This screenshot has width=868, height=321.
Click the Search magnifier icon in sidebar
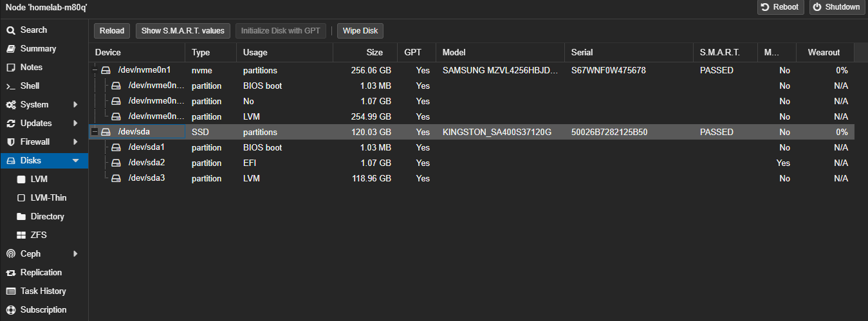tap(11, 30)
